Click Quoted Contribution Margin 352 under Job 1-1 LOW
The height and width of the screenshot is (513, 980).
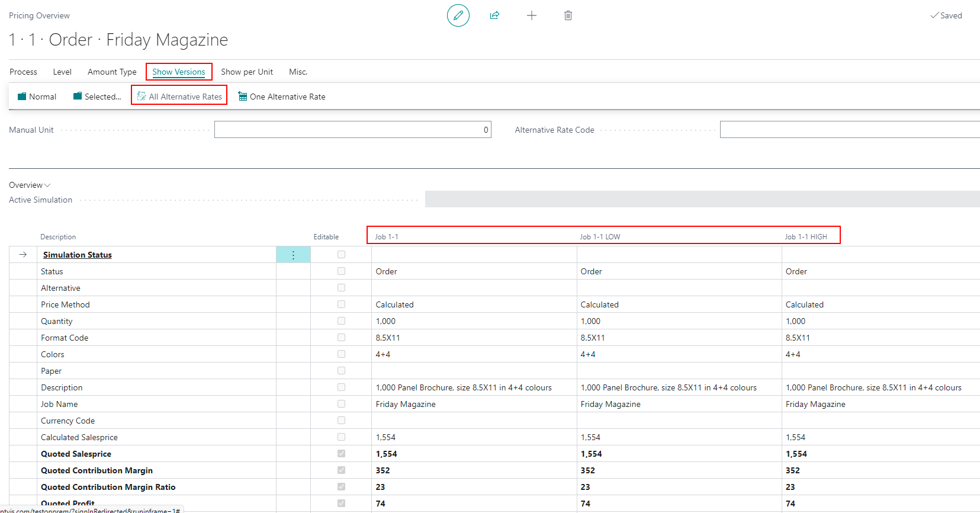[x=588, y=470]
